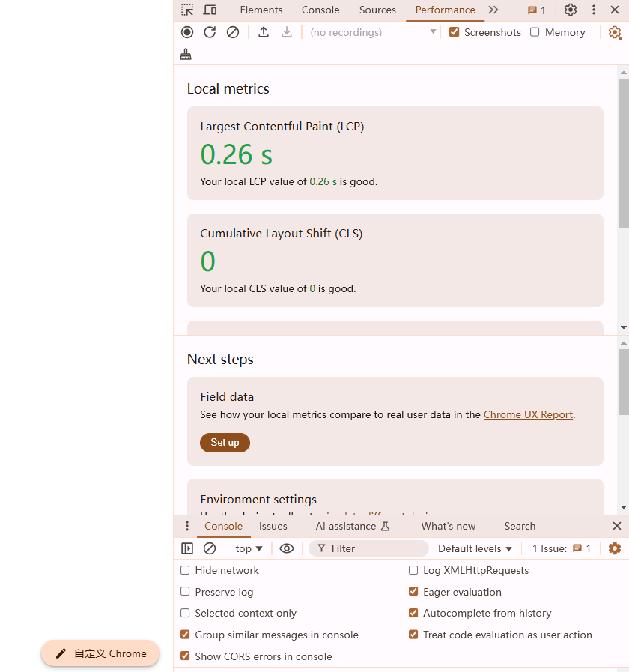Viewport: 629px width, 672px height.
Task: Click the Next steps scroll down arrow
Action: pyautogui.click(x=624, y=507)
